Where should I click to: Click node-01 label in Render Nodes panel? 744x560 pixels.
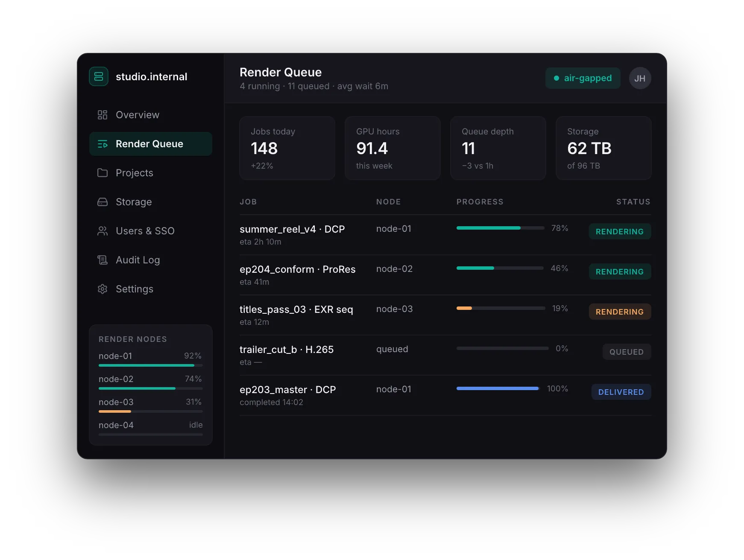coord(115,356)
